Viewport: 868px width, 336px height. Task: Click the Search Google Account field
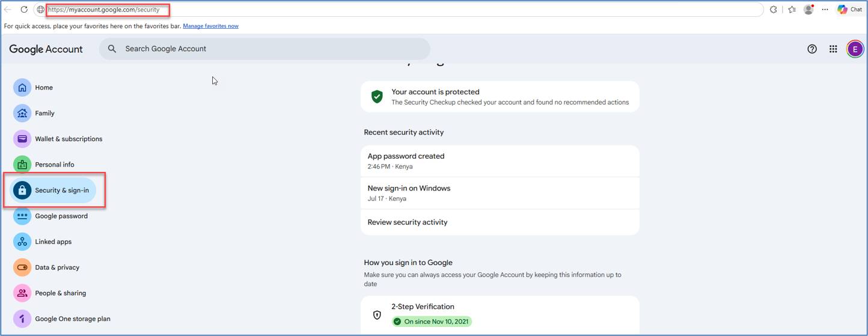click(264, 49)
